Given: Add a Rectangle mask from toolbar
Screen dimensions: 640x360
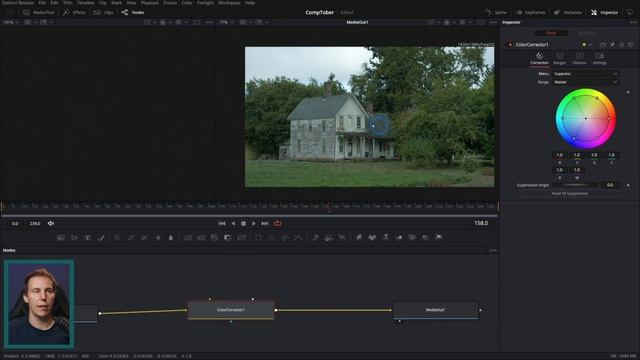Looking at the screenshot, I should click(x=258, y=238).
